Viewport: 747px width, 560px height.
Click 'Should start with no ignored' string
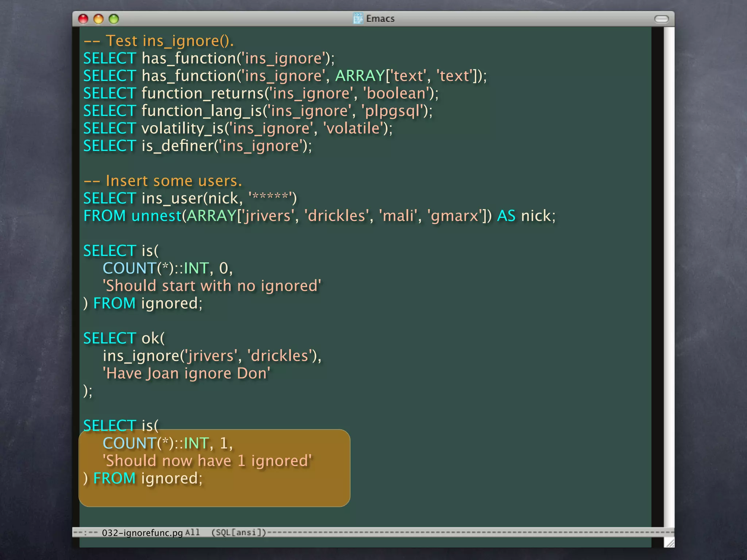click(212, 286)
